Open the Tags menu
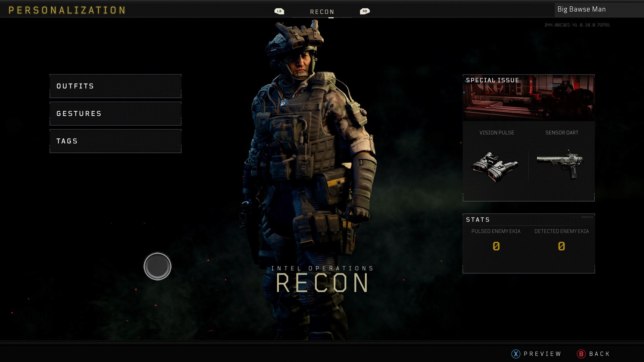The width and height of the screenshot is (644, 362). (x=115, y=141)
